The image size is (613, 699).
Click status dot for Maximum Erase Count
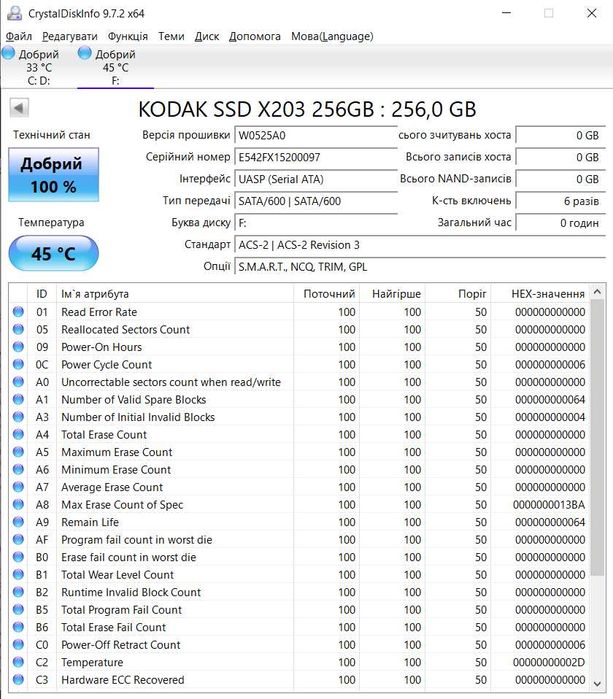[x=18, y=452]
